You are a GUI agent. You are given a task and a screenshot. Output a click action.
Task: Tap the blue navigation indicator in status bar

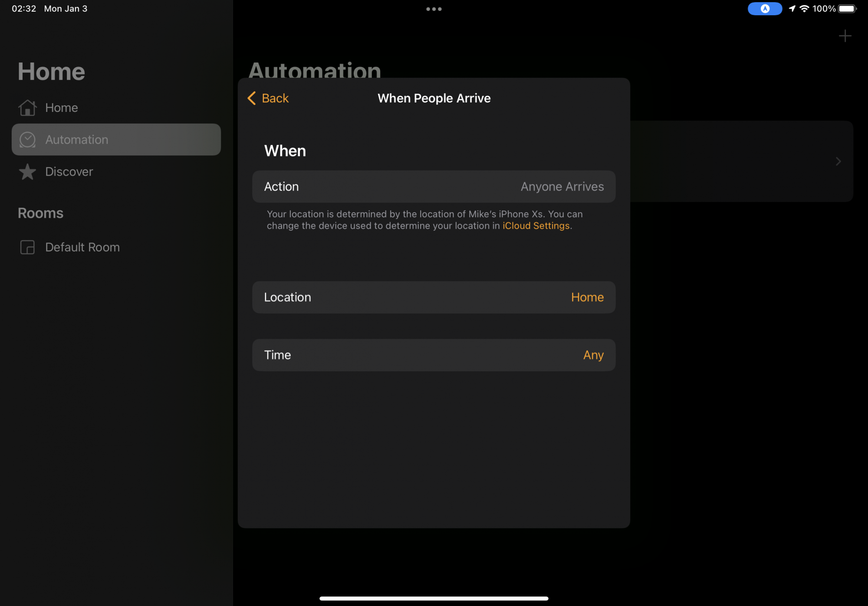click(x=765, y=9)
